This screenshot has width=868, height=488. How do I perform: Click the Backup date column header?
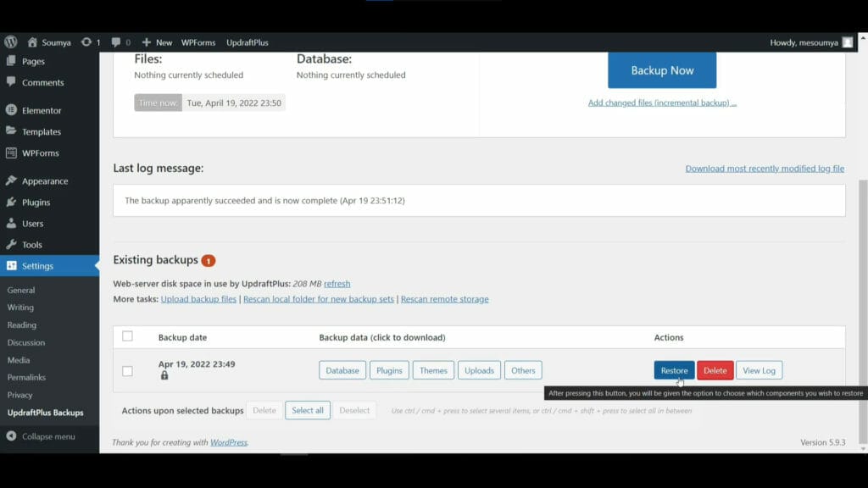[x=183, y=337]
